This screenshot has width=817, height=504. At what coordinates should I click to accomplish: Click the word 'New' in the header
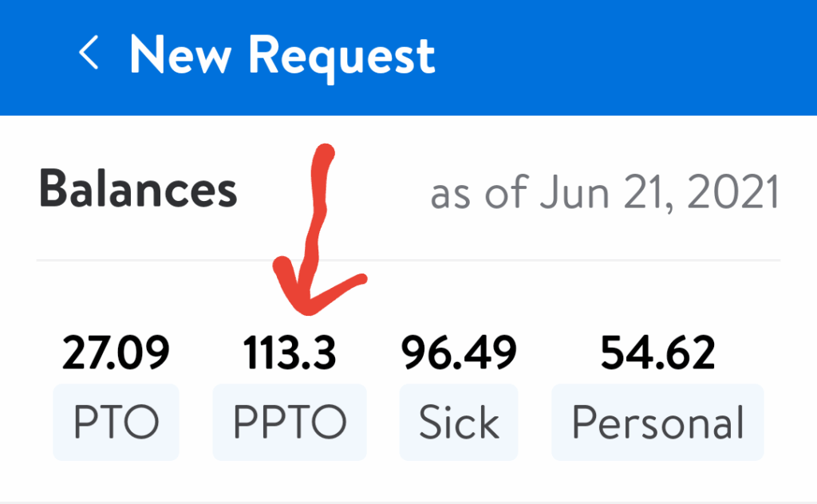(181, 54)
